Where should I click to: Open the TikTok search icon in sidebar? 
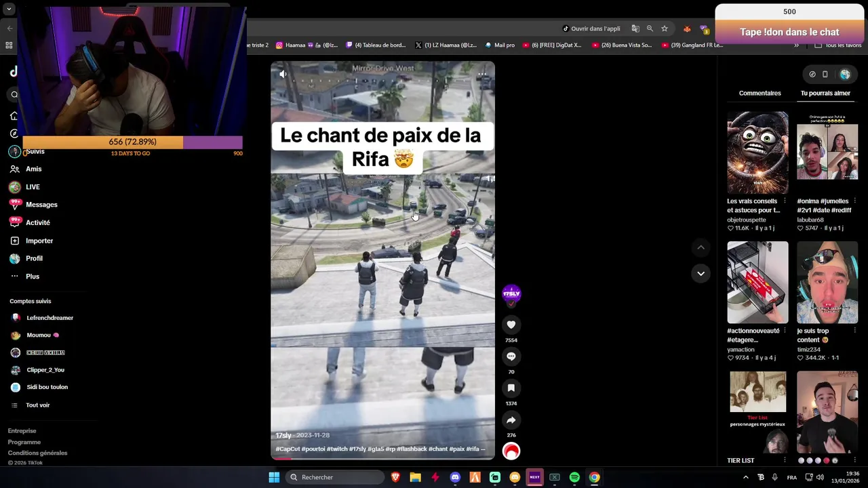14,94
